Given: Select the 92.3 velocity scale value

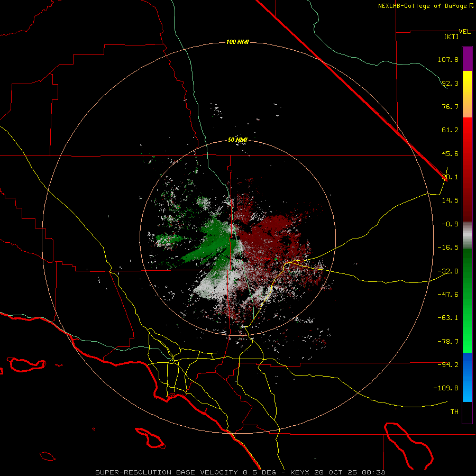Looking at the screenshot, I should coord(450,83).
